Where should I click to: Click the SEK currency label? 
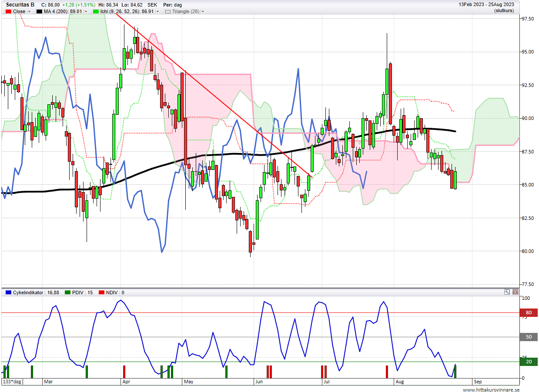pos(152,5)
